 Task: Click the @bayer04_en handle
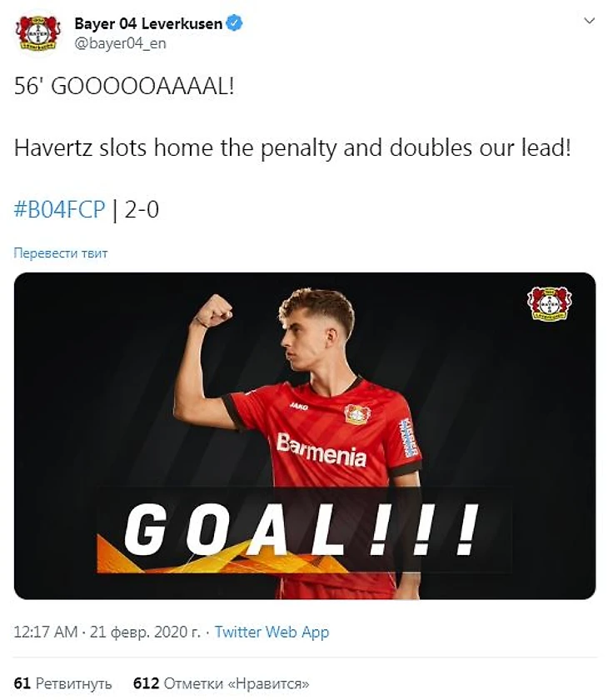(x=120, y=43)
